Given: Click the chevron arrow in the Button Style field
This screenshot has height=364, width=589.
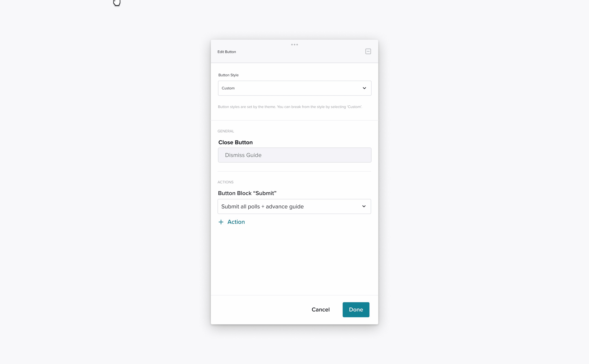Looking at the screenshot, I should (x=364, y=88).
